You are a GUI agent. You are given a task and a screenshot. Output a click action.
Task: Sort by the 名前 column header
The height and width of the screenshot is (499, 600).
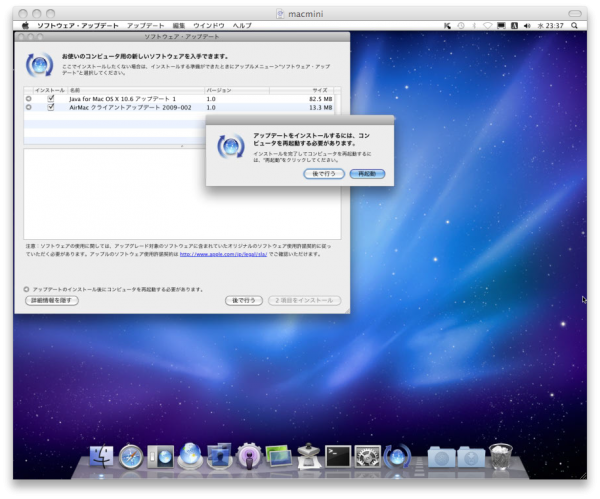click(136, 90)
